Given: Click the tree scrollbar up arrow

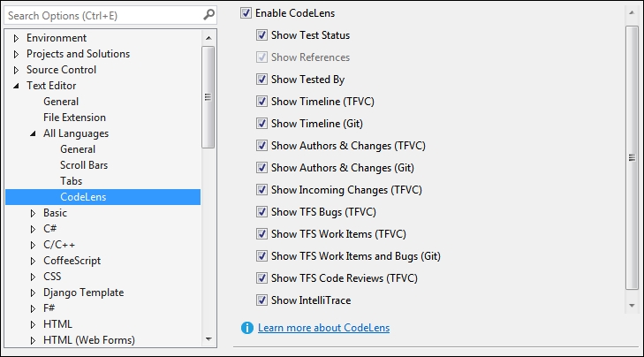Looking at the screenshot, I should (x=208, y=38).
